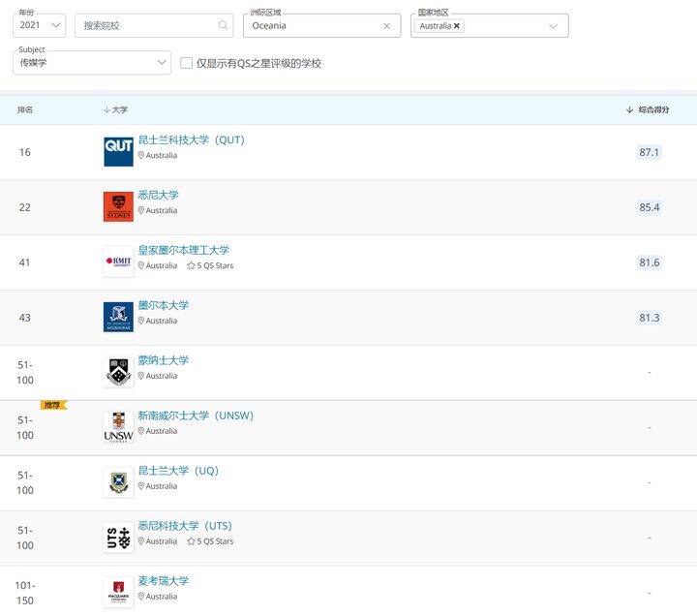Image resolution: width=697 pixels, height=616 pixels.
Task: Open the UTS university link
Action: 185,526
